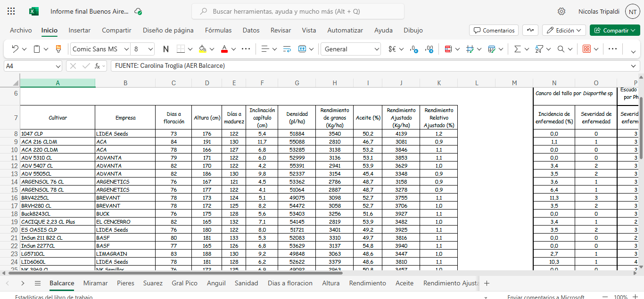Click the red add-ins grid icon
The width and height of the screenshot is (644, 299).
(587, 49)
